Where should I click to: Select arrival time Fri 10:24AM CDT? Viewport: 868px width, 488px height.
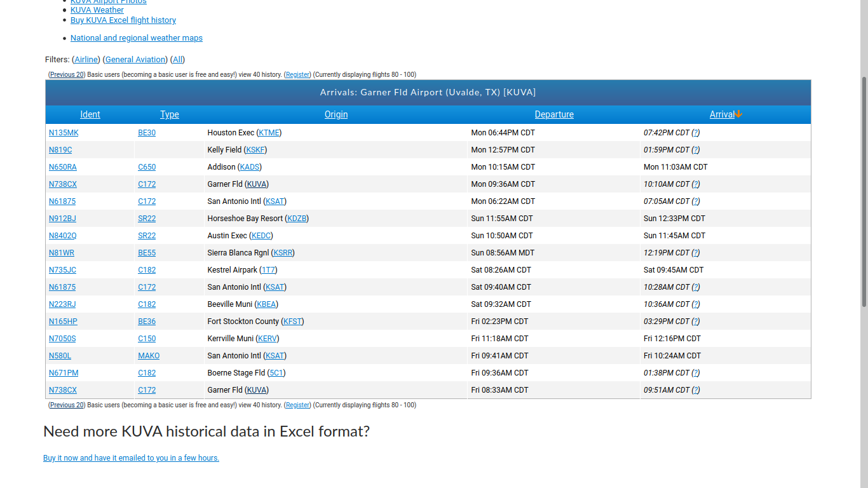[x=672, y=356]
